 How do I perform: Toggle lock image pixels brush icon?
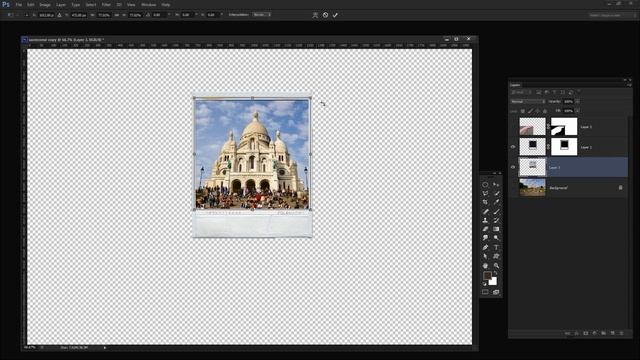pyautogui.click(x=530, y=111)
